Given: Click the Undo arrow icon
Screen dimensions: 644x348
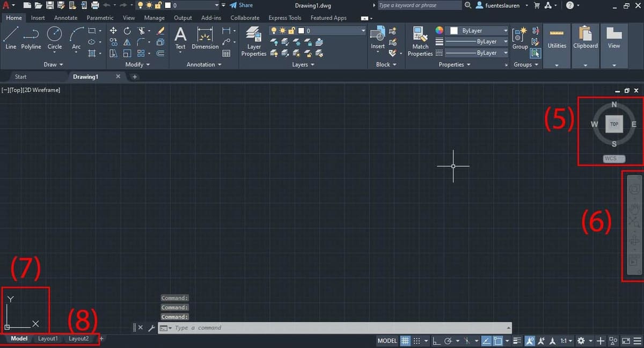Looking at the screenshot, I should [106, 5].
